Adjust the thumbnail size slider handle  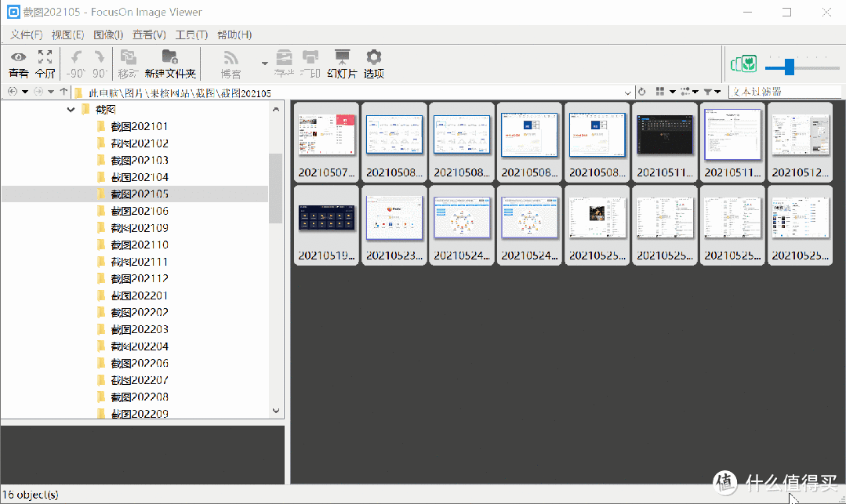[790, 67]
